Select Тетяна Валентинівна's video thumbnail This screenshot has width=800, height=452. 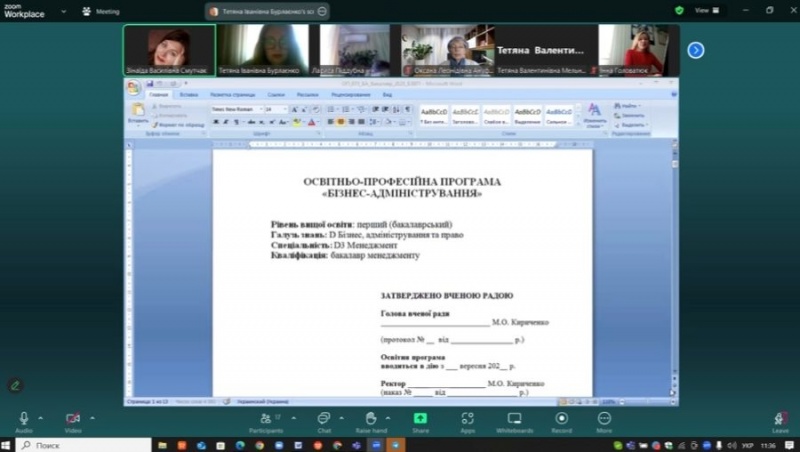click(541, 50)
